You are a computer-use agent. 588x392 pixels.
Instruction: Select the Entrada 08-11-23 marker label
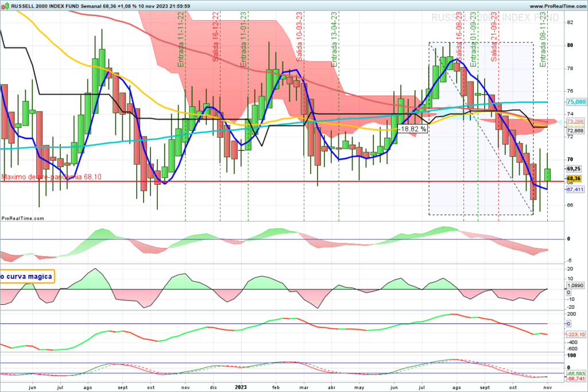[543, 40]
